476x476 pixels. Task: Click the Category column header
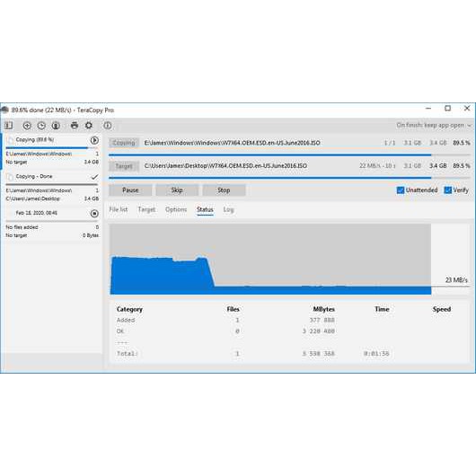[129, 309]
